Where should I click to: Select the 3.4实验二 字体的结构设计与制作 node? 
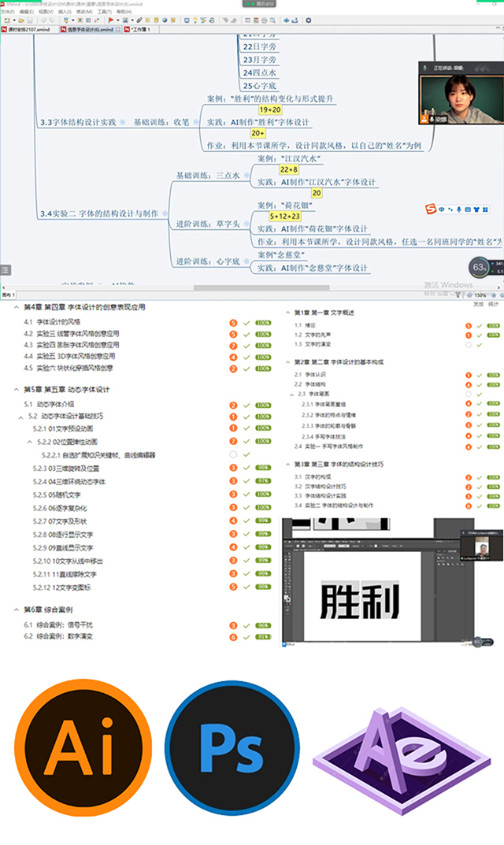click(99, 214)
